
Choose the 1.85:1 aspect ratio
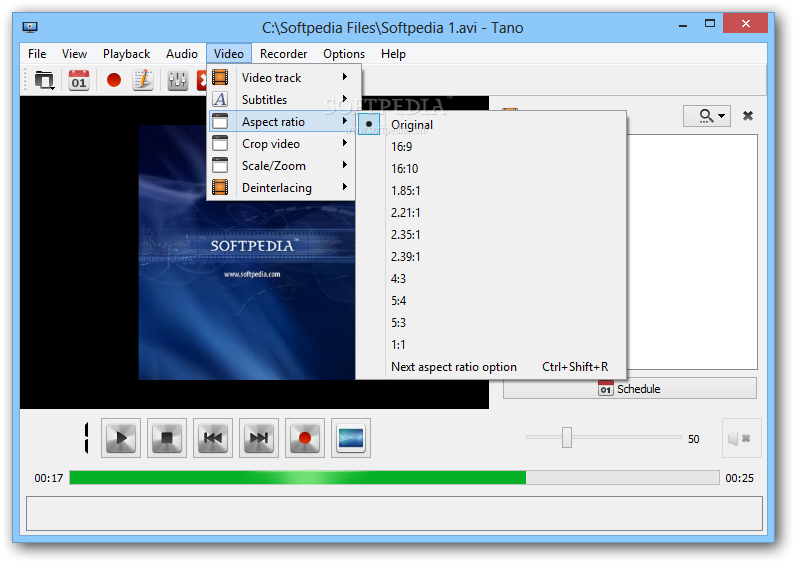point(491,191)
